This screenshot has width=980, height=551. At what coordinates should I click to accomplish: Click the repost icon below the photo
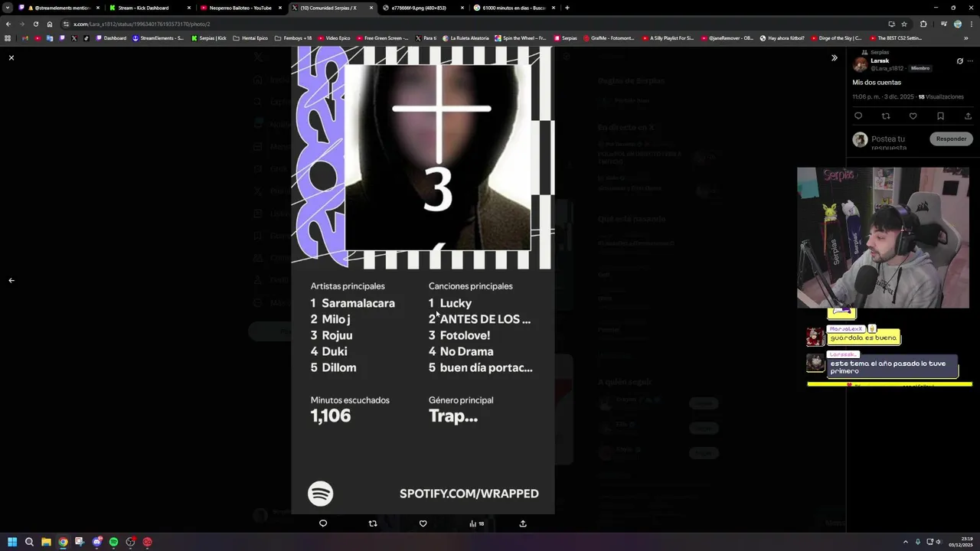click(x=373, y=523)
